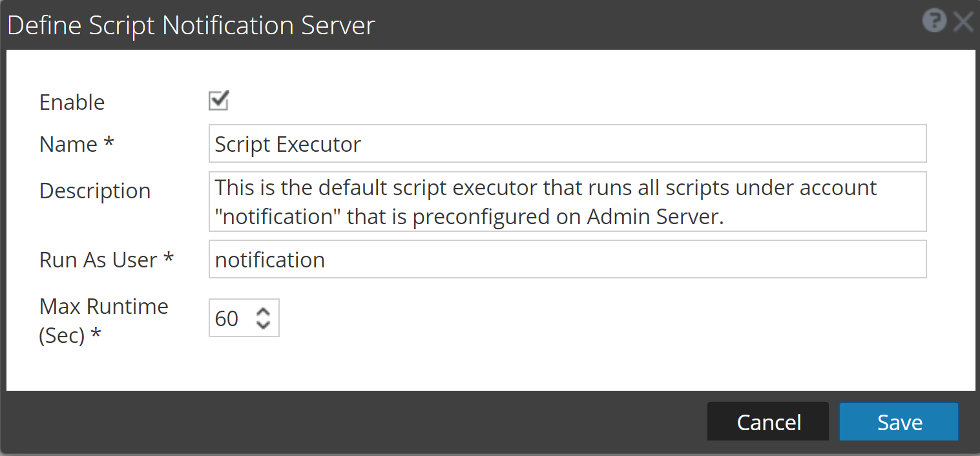Image resolution: width=980 pixels, height=456 pixels.
Task: Click the Max Runtime spinner control
Action: [264, 318]
